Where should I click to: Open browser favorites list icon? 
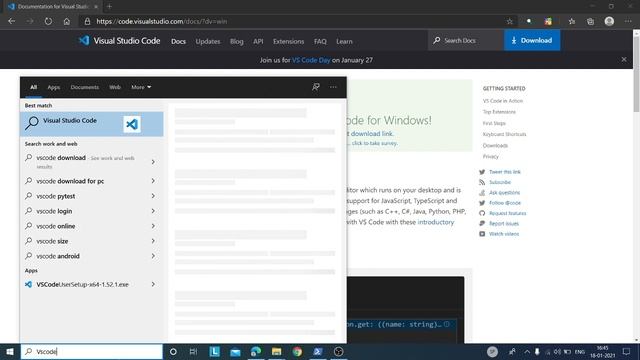click(x=571, y=21)
